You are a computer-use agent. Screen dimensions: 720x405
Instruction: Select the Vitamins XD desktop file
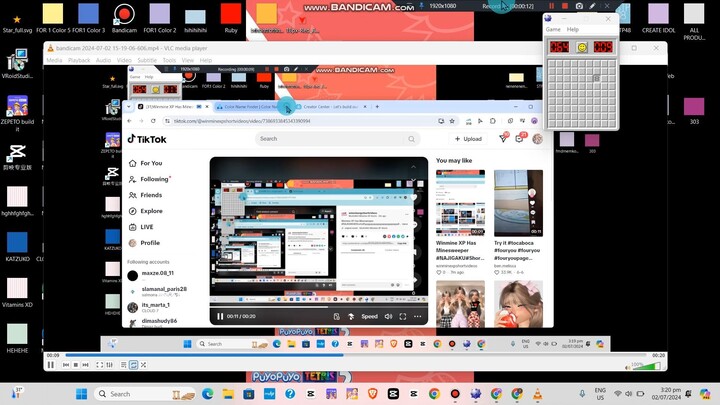pos(17,292)
